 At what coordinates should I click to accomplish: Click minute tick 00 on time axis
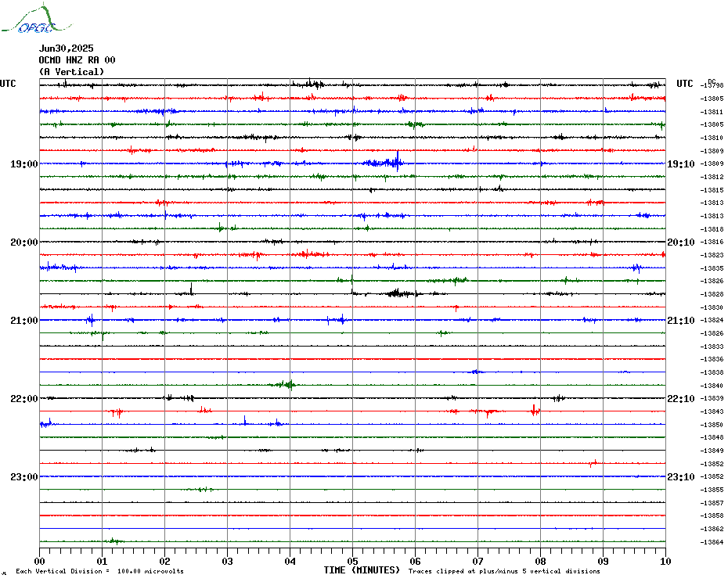(39, 561)
